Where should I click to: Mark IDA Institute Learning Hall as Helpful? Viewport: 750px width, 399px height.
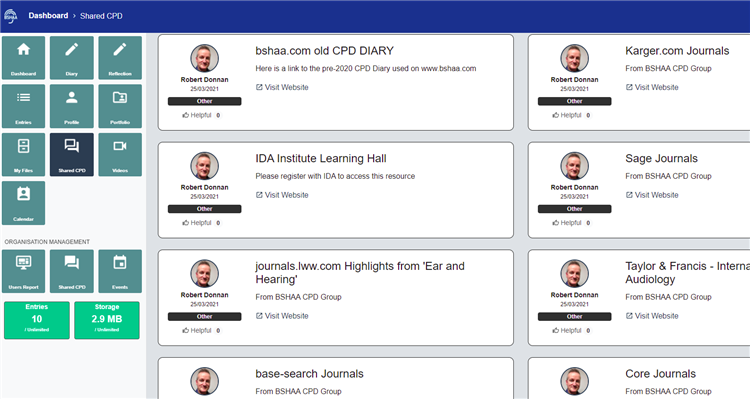pyautogui.click(x=201, y=222)
